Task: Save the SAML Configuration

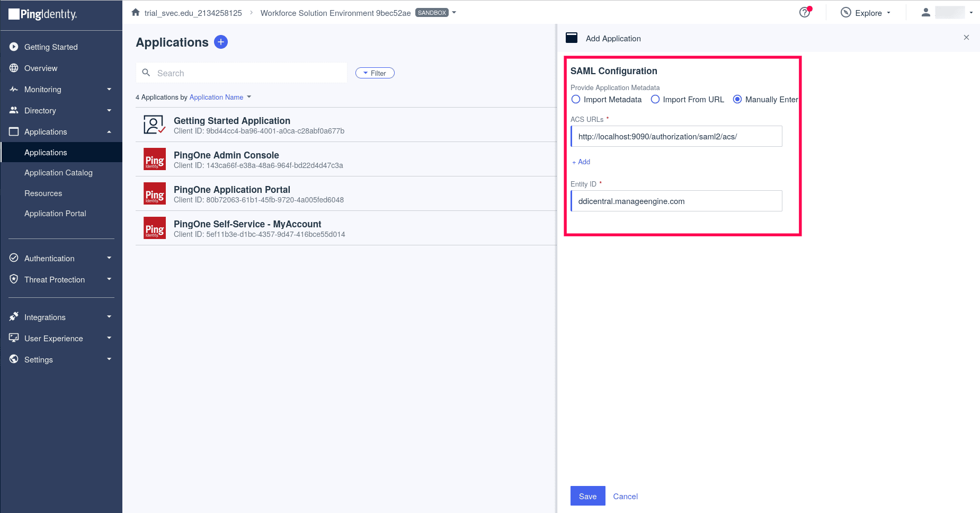Action: point(587,496)
